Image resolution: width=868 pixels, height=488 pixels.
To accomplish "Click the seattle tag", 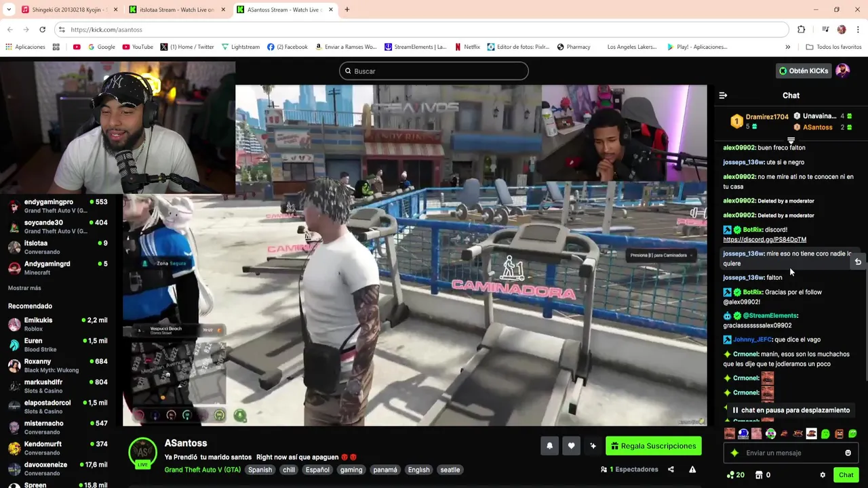I will pos(450,470).
